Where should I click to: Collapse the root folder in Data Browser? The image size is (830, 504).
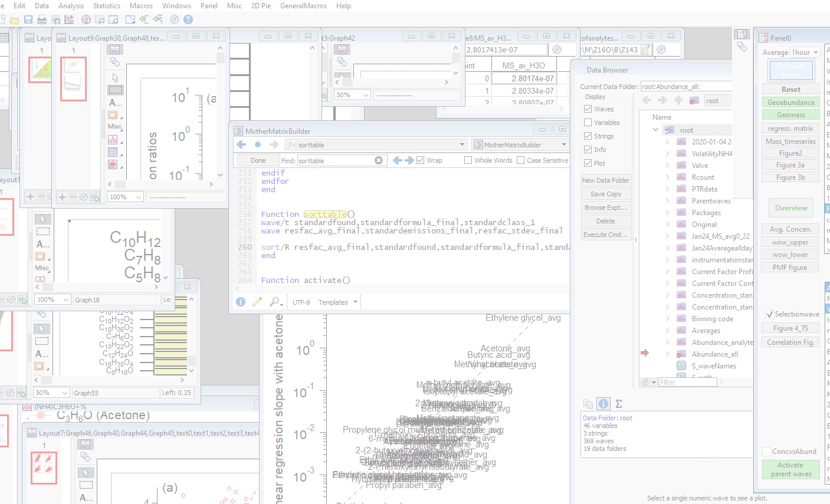tap(655, 130)
